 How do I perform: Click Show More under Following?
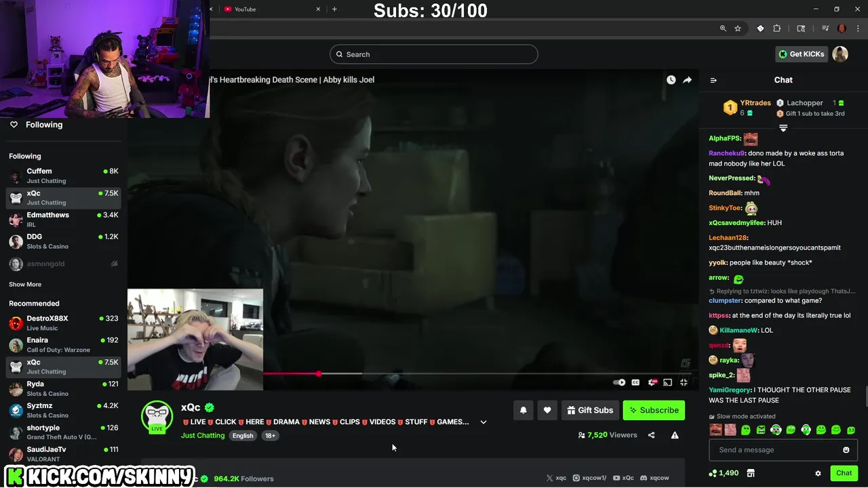(25, 285)
